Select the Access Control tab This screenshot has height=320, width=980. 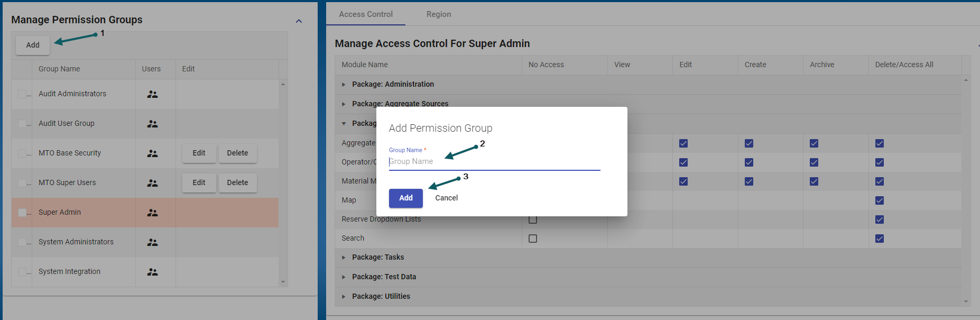click(366, 14)
